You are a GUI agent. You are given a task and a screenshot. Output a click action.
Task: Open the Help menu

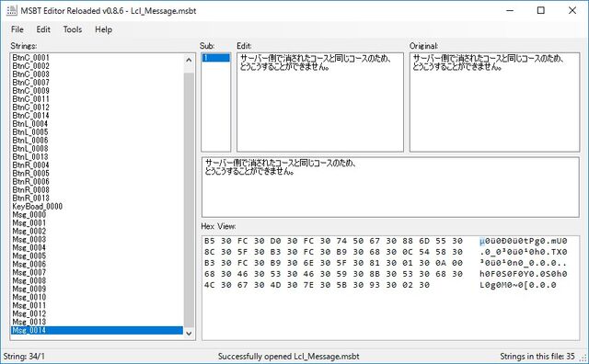[104, 29]
